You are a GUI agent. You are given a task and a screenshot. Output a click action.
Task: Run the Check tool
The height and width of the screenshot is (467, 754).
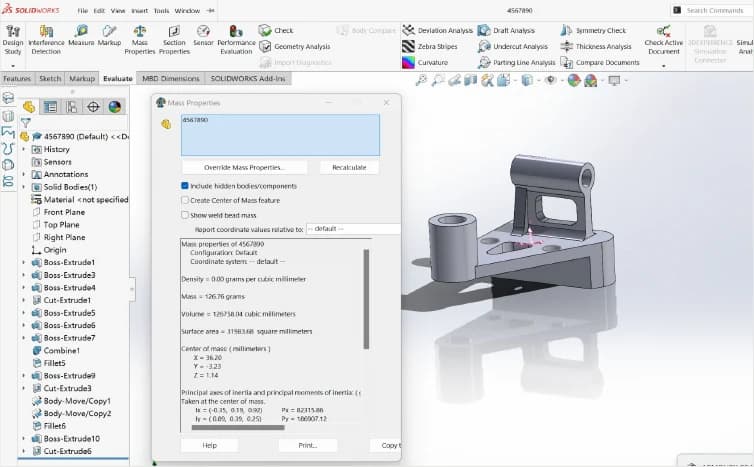[x=276, y=30]
